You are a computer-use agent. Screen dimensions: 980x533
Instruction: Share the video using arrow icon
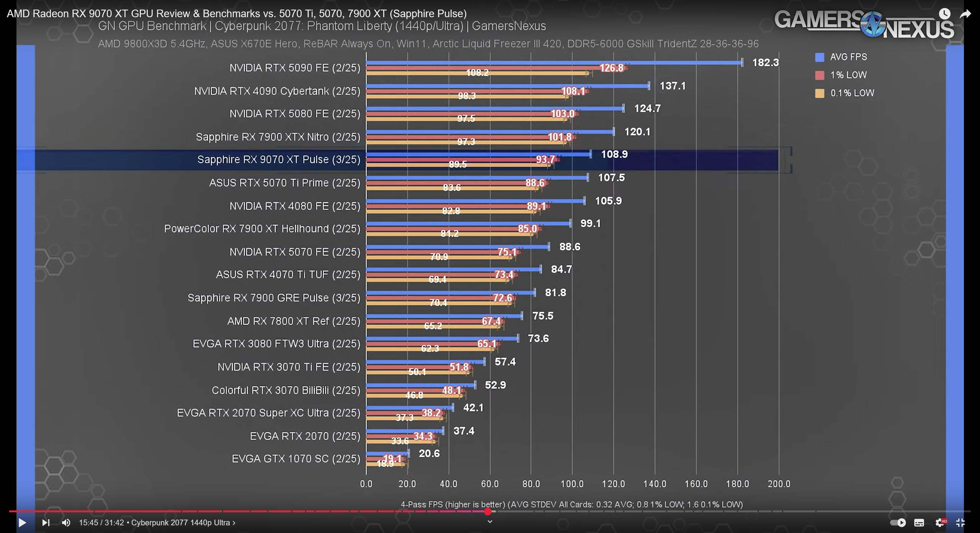pyautogui.click(x=965, y=14)
